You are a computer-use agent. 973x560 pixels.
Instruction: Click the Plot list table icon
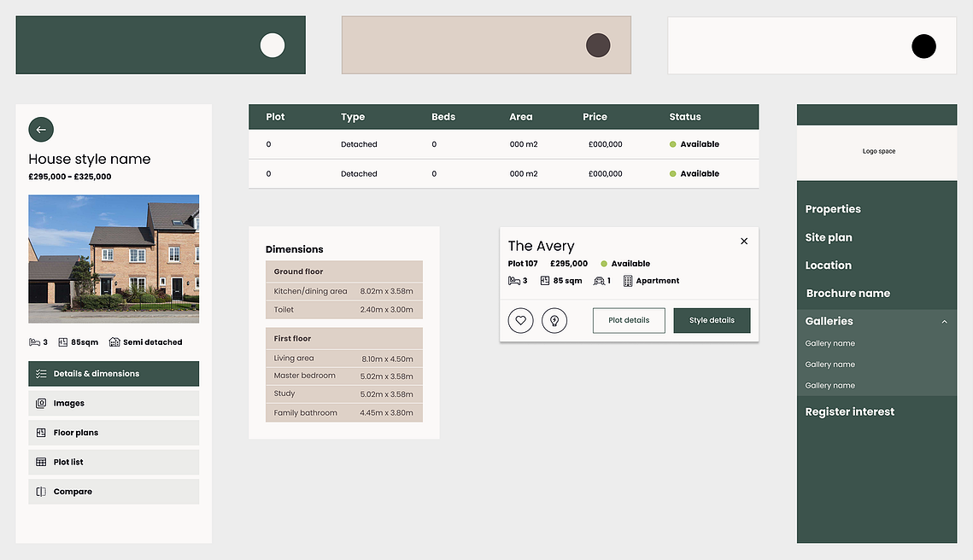click(x=41, y=462)
